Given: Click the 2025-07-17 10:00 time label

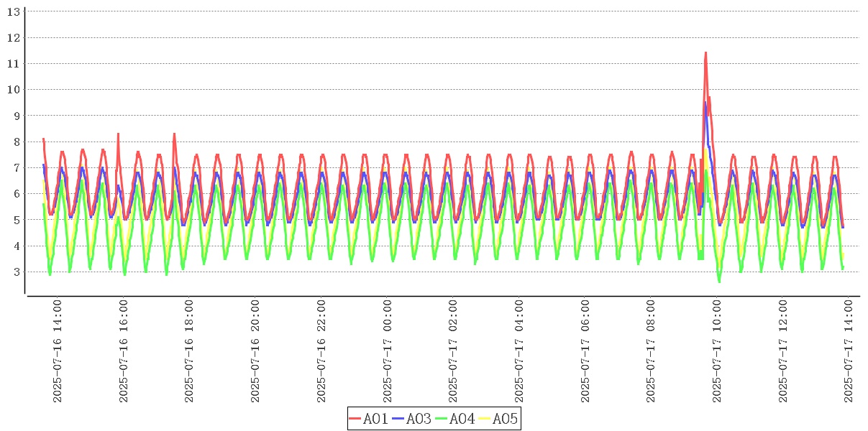Looking at the screenshot, I should (x=717, y=352).
